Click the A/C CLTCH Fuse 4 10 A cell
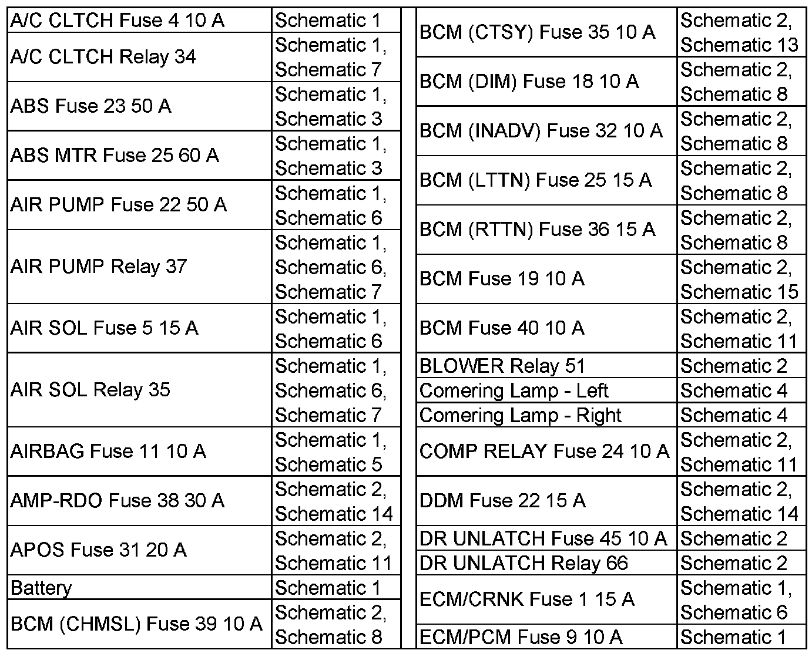 118,21
